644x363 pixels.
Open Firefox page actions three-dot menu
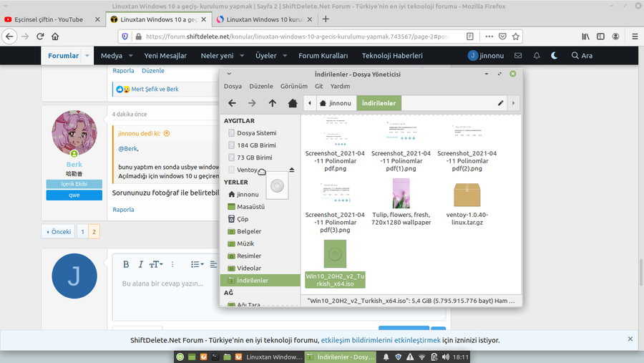pos(489,37)
